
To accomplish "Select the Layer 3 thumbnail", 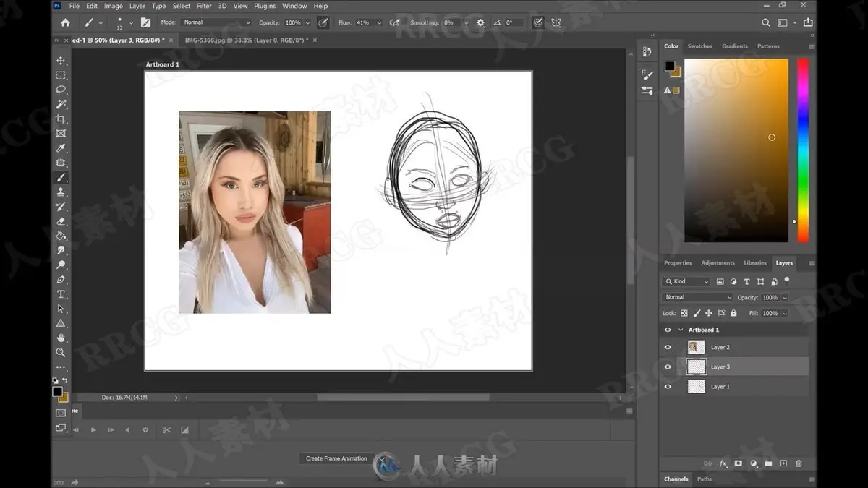I will [x=697, y=367].
